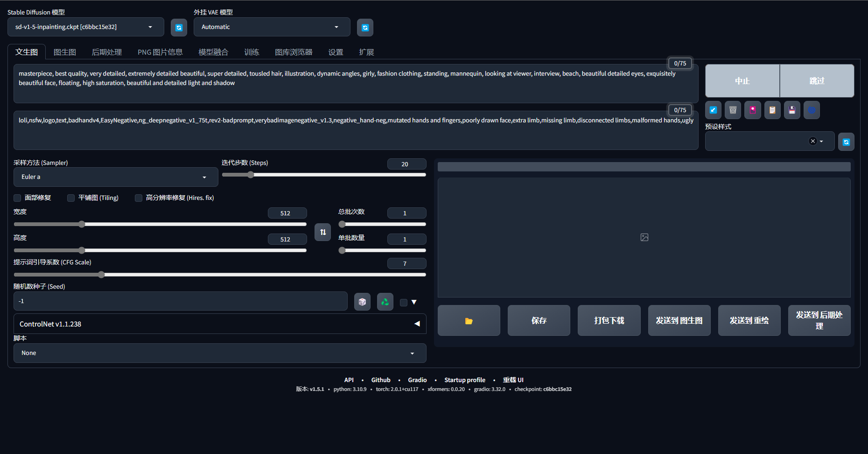Click the blue spiral icon button
Screen dimensions: 868x454
tap(812, 110)
